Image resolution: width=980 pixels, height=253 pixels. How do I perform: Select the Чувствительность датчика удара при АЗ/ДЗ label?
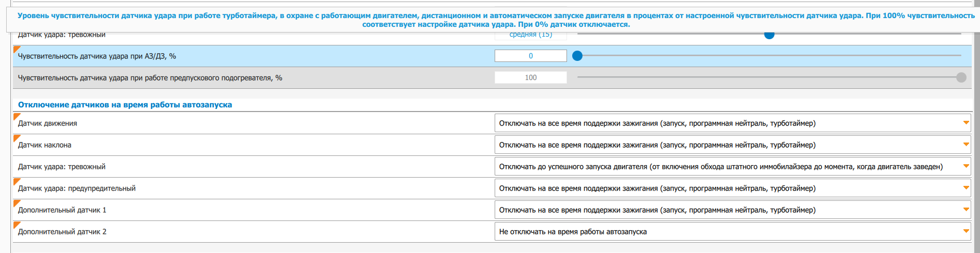(x=97, y=56)
